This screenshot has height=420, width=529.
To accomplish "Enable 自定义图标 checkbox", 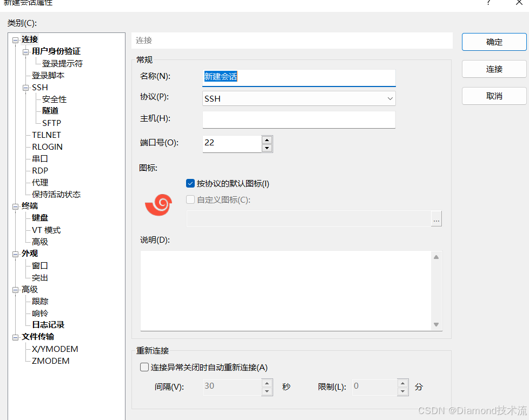I will tap(190, 199).
